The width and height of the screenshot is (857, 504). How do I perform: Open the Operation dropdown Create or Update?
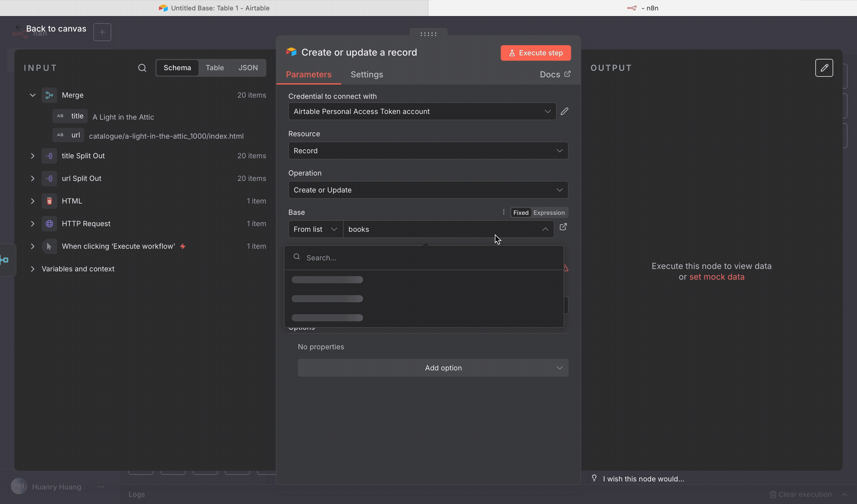[428, 190]
